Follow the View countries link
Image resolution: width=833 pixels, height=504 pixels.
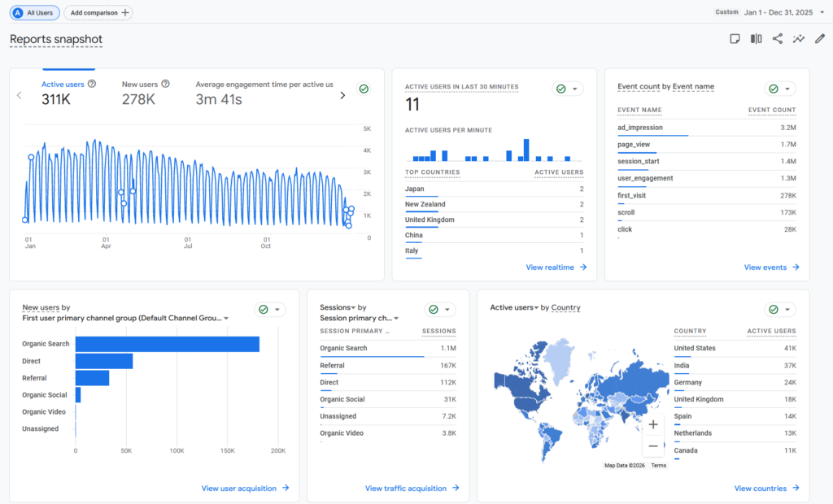(766, 489)
